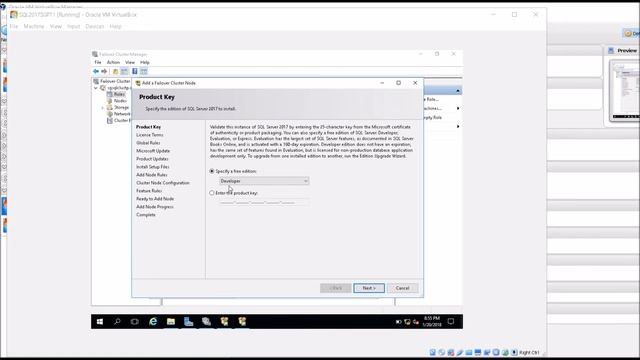Click the folder Up icon in Failover Cluster Manager toolbar
The image size is (640, 360).
coord(116,71)
